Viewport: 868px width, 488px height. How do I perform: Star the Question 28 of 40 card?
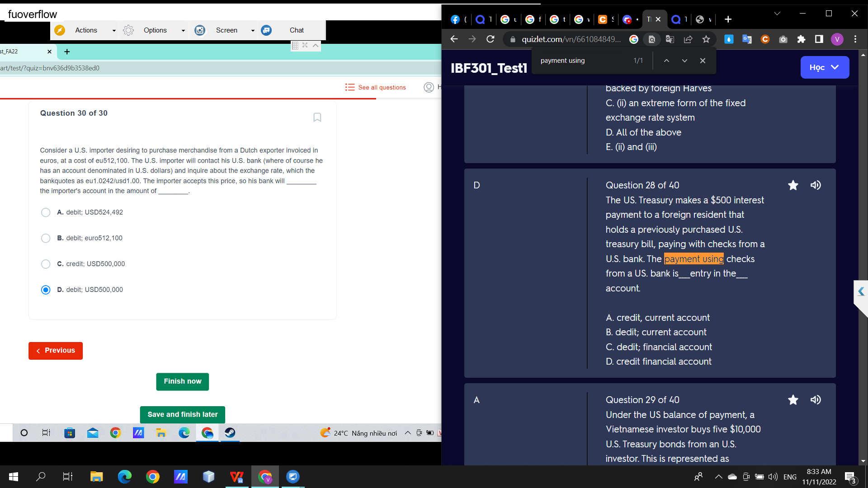(793, 185)
